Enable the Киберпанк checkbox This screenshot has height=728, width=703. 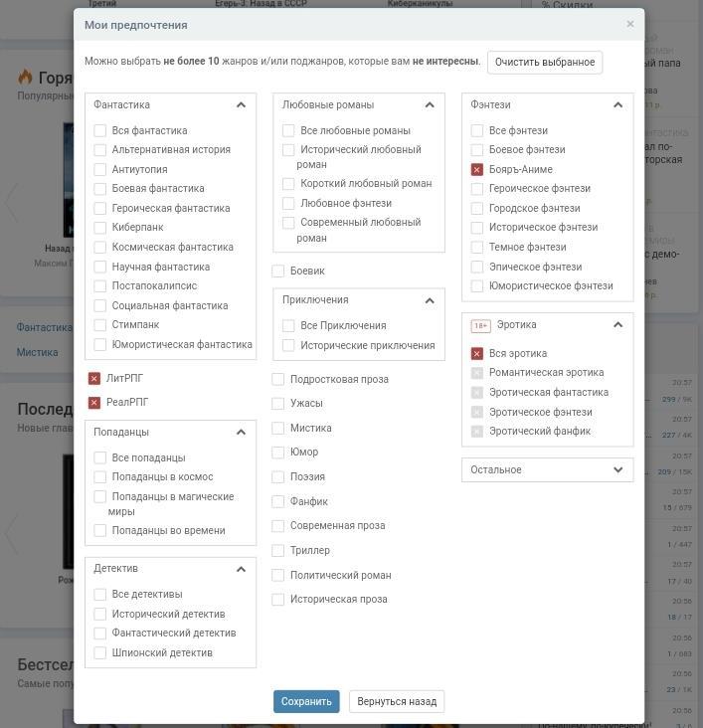tap(100, 228)
